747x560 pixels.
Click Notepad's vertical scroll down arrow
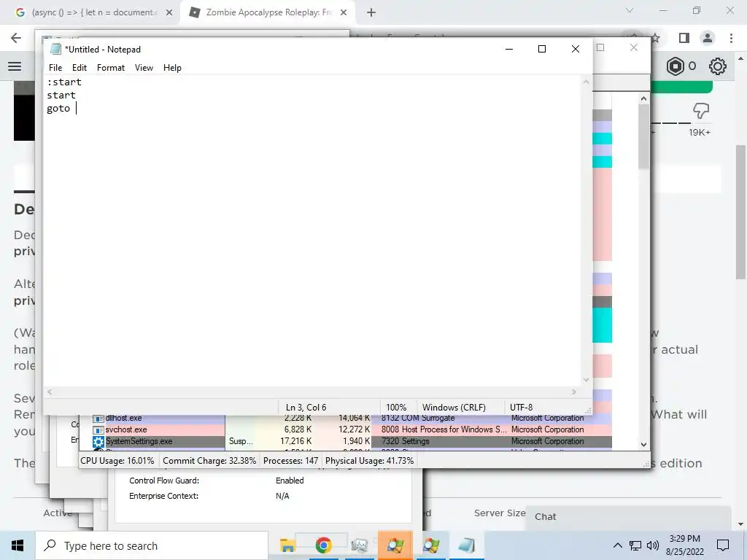[x=586, y=380]
